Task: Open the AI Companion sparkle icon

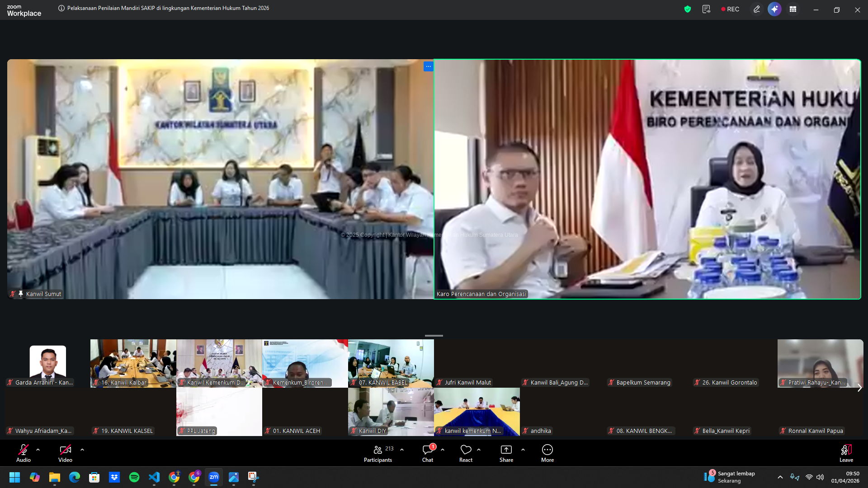Action: point(774,9)
